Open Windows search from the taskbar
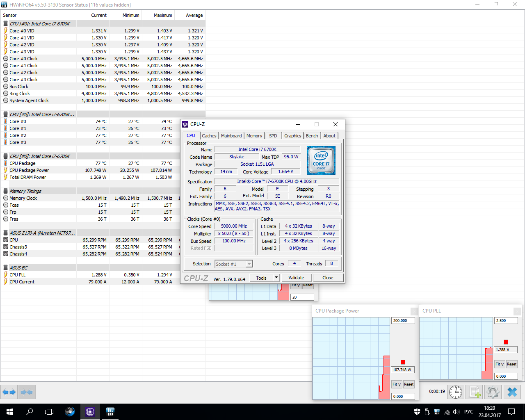 [x=30, y=412]
